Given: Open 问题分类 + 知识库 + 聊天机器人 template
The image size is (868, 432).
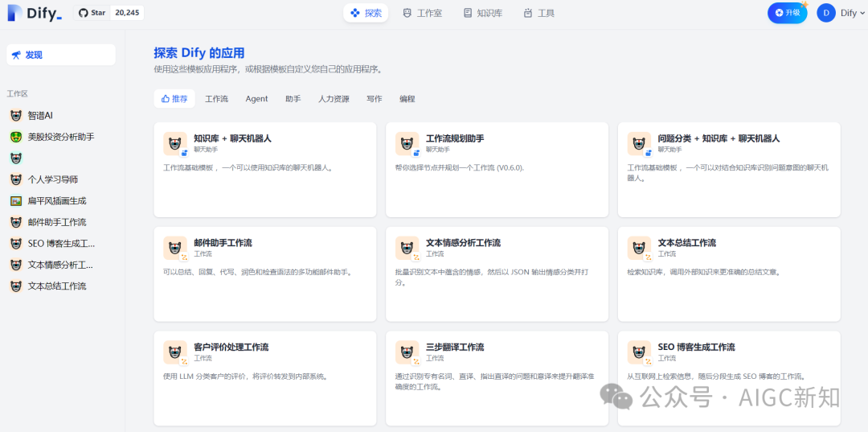Looking at the screenshot, I should 729,170.
